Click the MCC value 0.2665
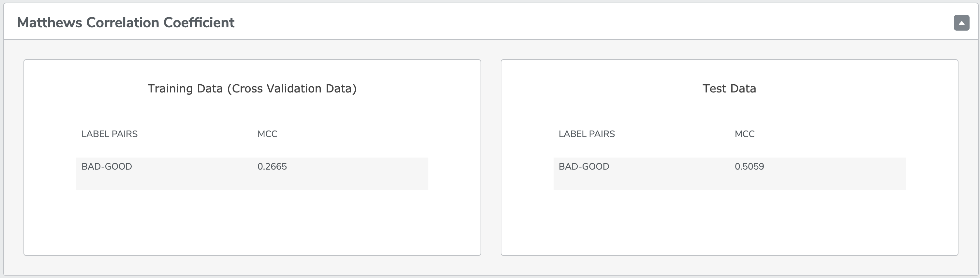The image size is (980, 278). coord(272,166)
